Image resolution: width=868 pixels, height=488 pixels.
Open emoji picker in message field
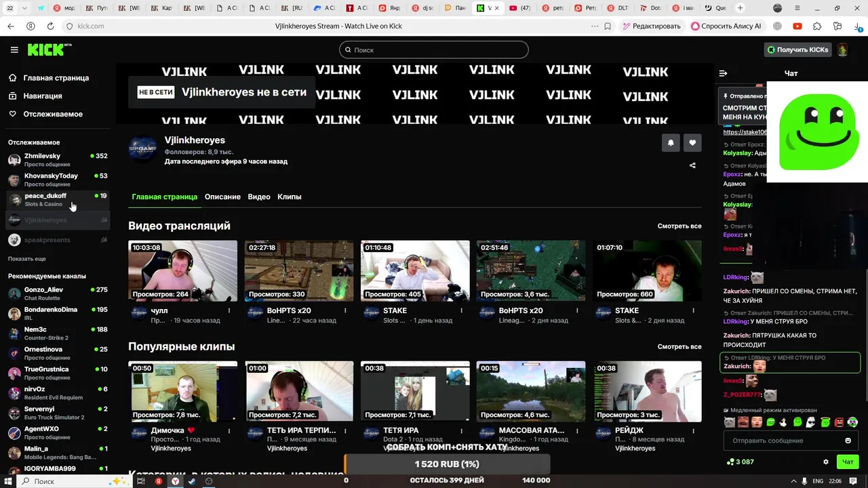pos(848,441)
